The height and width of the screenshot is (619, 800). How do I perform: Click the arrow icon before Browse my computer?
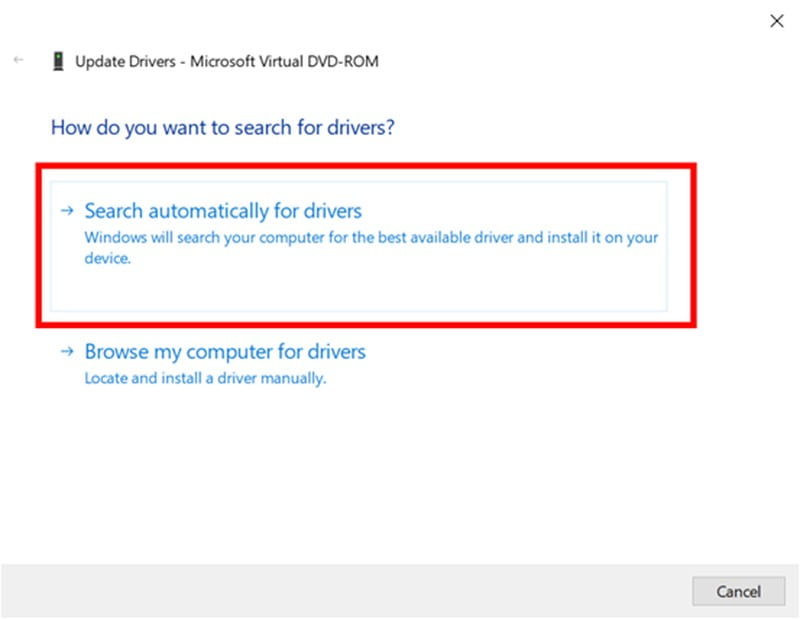68,351
